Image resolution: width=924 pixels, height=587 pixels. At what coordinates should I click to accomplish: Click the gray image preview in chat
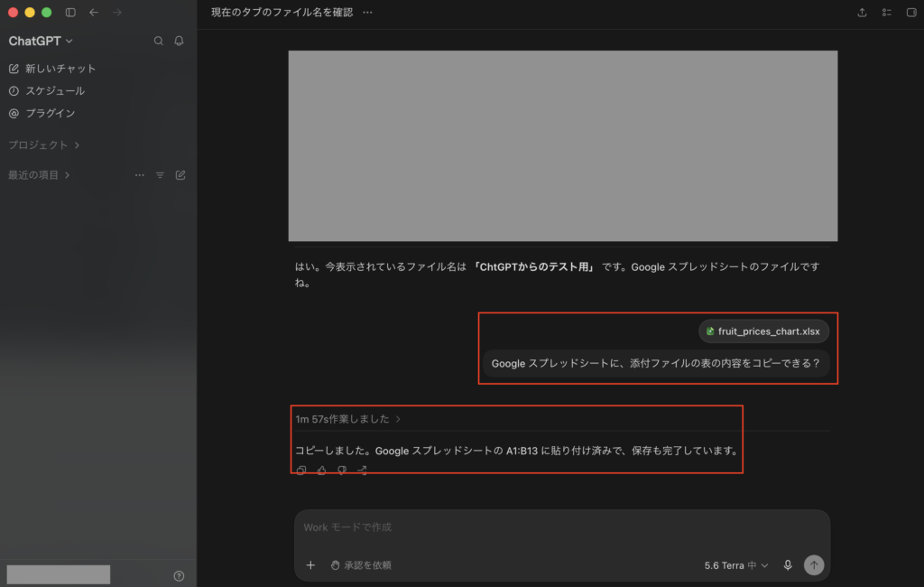(563, 145)
